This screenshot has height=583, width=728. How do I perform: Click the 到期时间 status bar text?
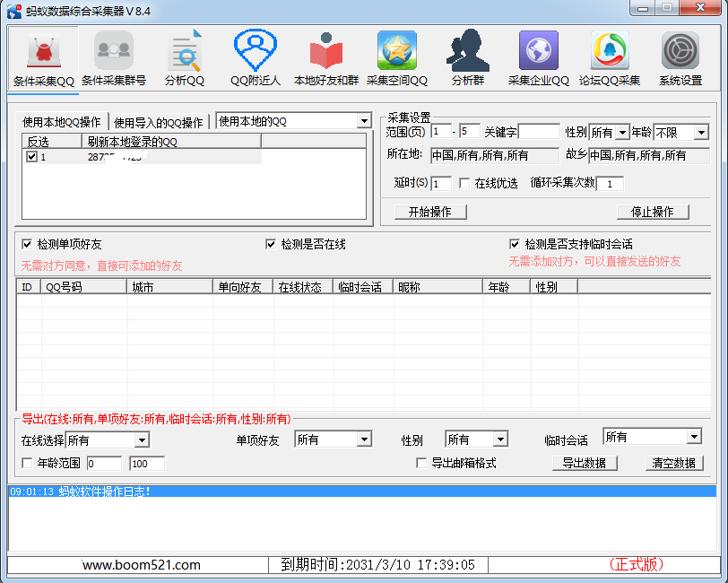click(378, 565)
